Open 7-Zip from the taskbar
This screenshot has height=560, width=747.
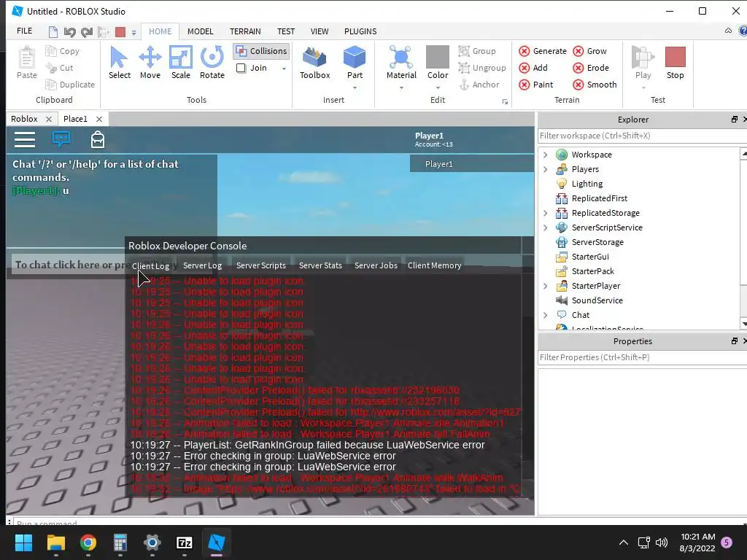(x=185, y=542)
